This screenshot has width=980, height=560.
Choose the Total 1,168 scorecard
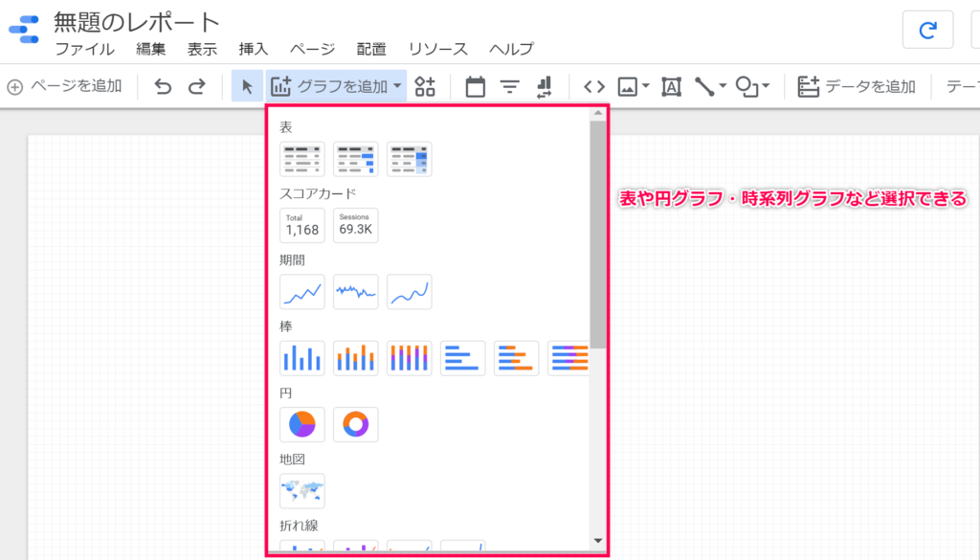tap(301, 225)
